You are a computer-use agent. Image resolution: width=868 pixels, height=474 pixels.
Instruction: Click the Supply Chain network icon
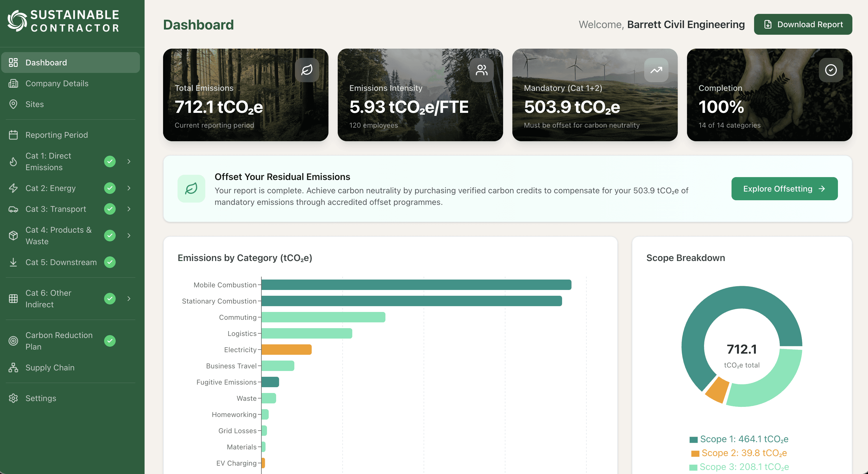(13, 368)
